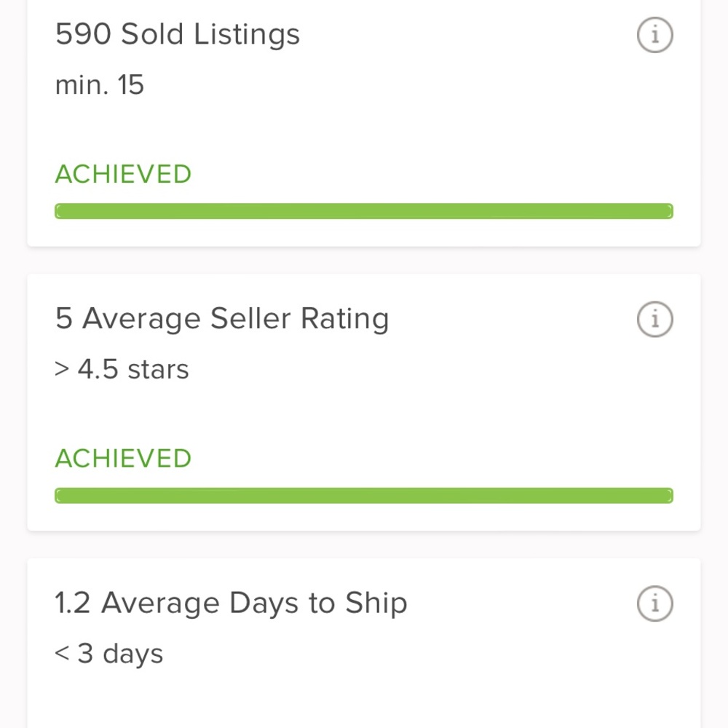Tap the 'Sold Listings' title text
Viewport: 728px width, 728px height.
click(210, 34)
